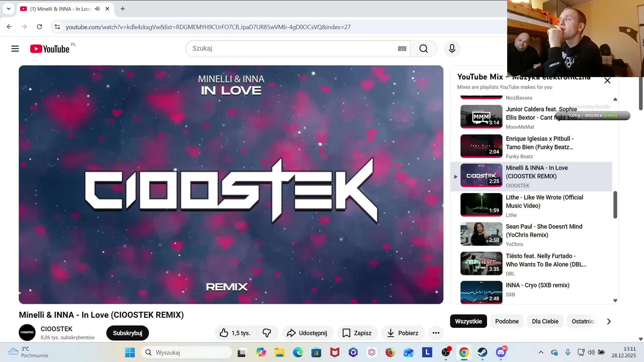644x362 pixels.
Task: Open McAfee from the taskbar
Action: (335, 352)
